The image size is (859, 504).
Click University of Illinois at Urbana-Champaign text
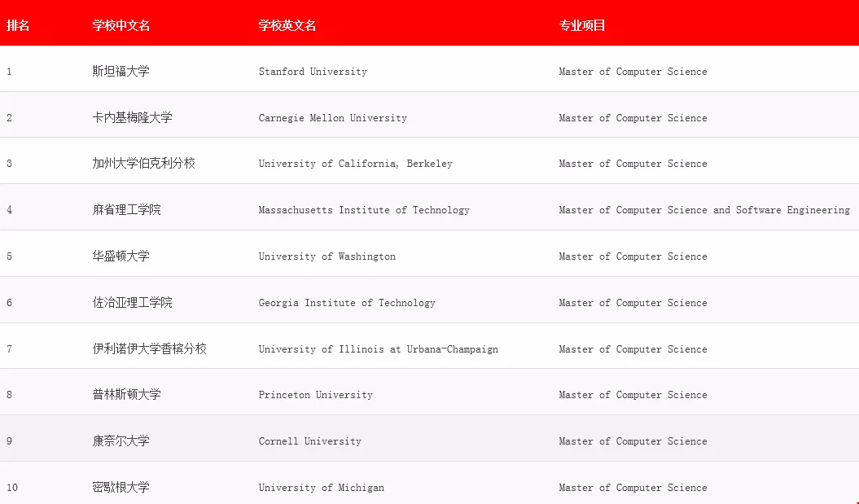[x=379, y=349]
